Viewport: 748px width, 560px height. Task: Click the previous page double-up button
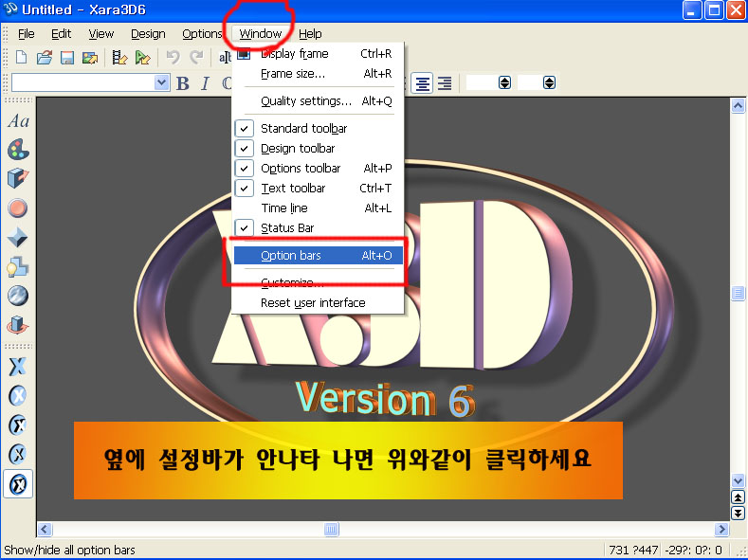click(738, 497)
